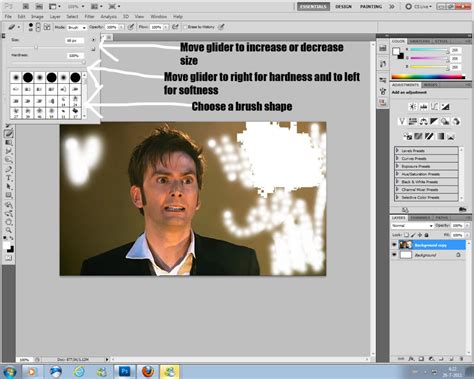474x379 pixels.
Task: Add a Color Balance adjustment
Action: [423, 121]
